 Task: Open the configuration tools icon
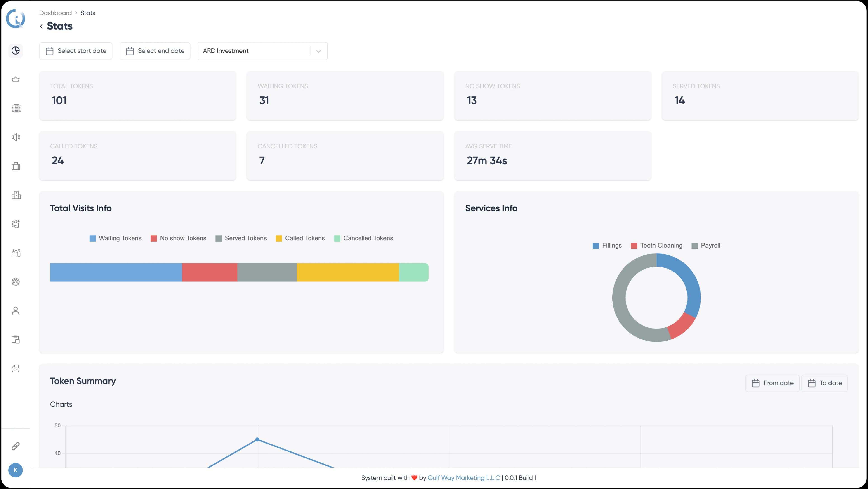click(16, 224)
